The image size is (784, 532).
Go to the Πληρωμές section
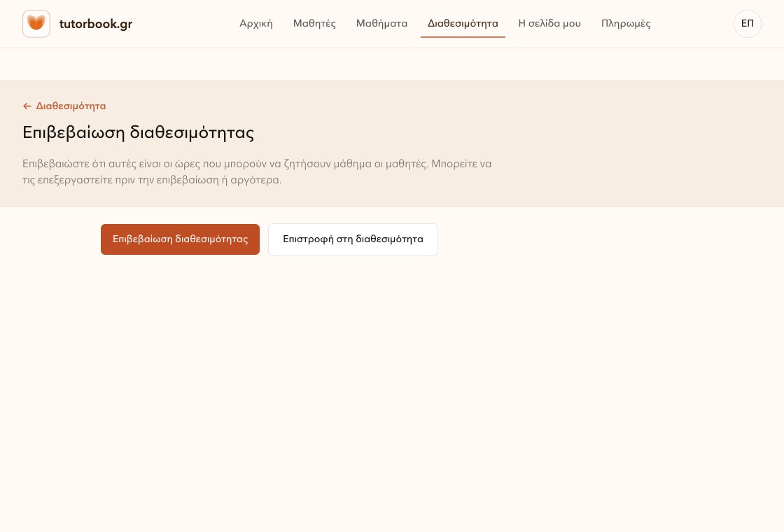coord(626,24)
